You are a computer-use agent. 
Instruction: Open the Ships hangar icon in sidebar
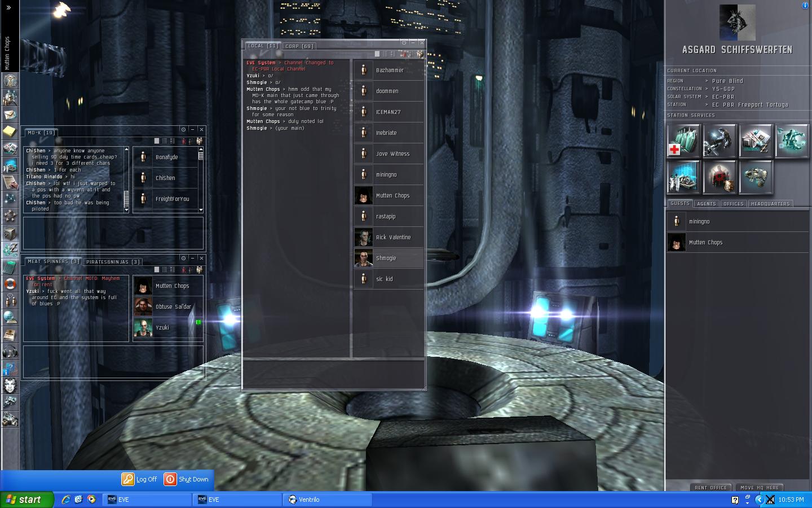10,402
